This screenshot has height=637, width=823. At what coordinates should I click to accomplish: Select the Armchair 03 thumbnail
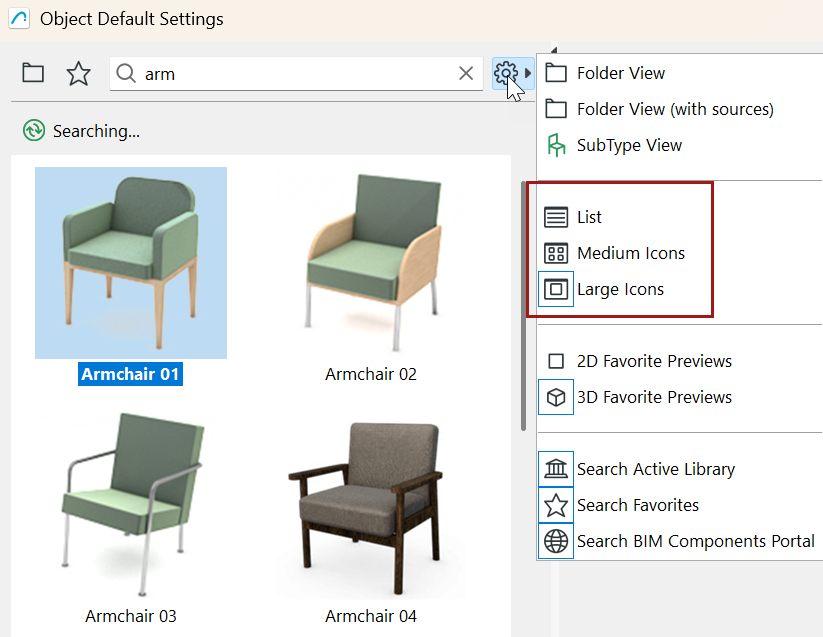[x=131, y=505]
